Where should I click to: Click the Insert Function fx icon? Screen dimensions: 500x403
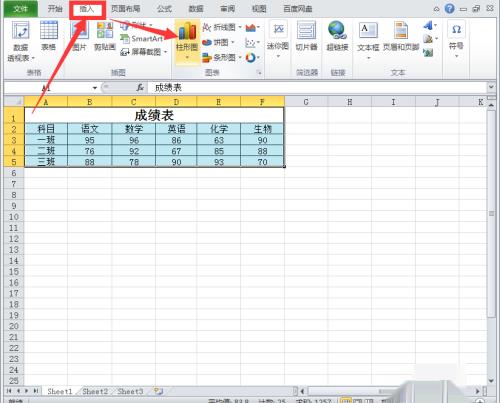(x=140, y=88)
